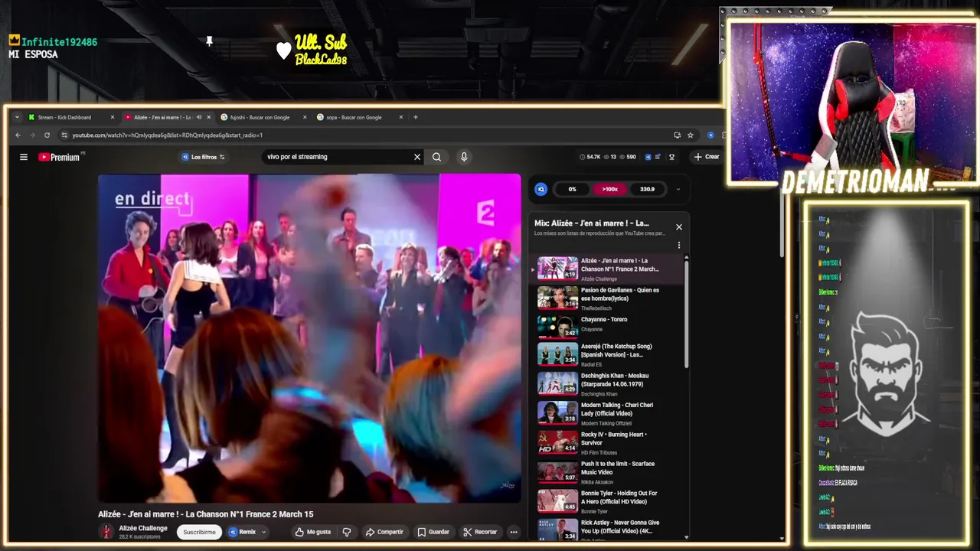Go back in the browser

pyautogui.click(x=18, y=135)
